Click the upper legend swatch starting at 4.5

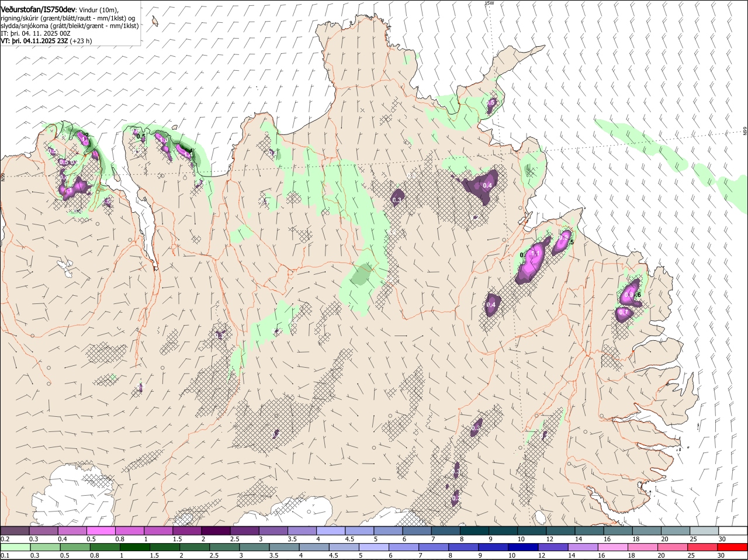coord(359,530)
